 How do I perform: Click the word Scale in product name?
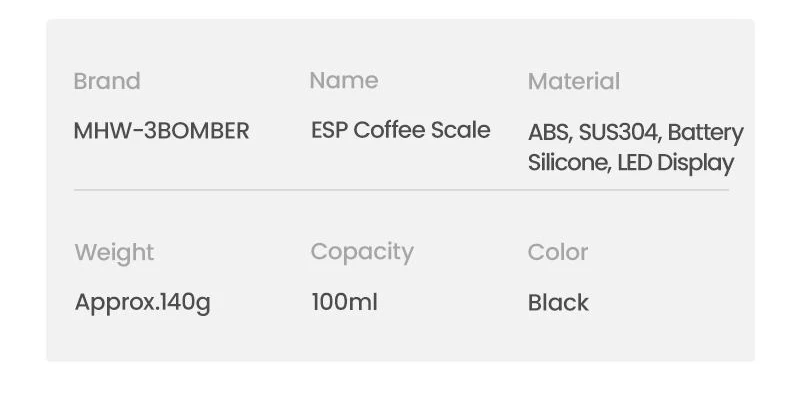click(x=460, y=130)
